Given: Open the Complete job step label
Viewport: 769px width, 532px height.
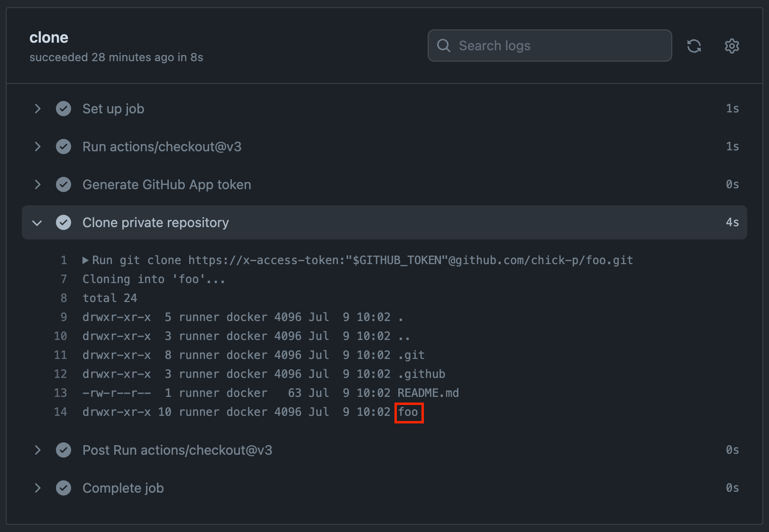Looking at the screenshot, I should tap(123, 488).
